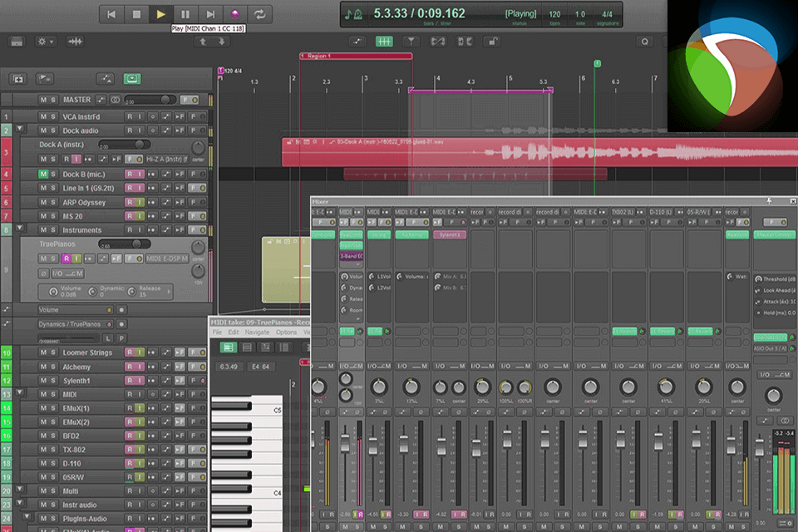This screenshot has width=798, height=532.
Task: Mute the MASTER track
Action: click(44, 99)
